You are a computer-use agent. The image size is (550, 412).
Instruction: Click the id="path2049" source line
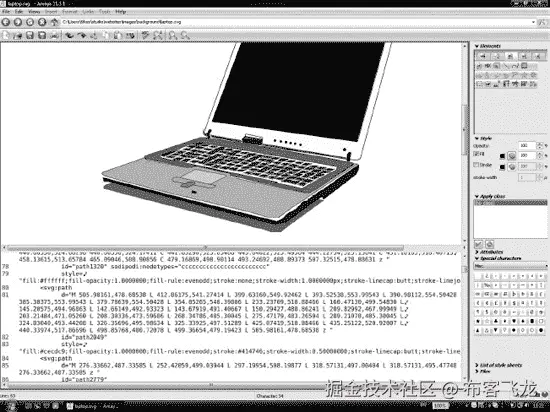pos(84,337)
